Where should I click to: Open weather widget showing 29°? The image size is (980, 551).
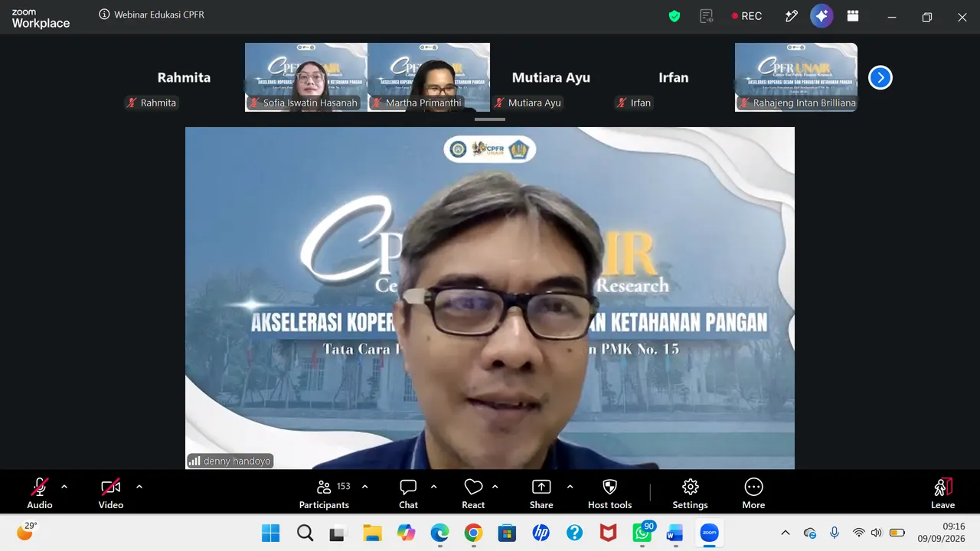tap(27, 531)
